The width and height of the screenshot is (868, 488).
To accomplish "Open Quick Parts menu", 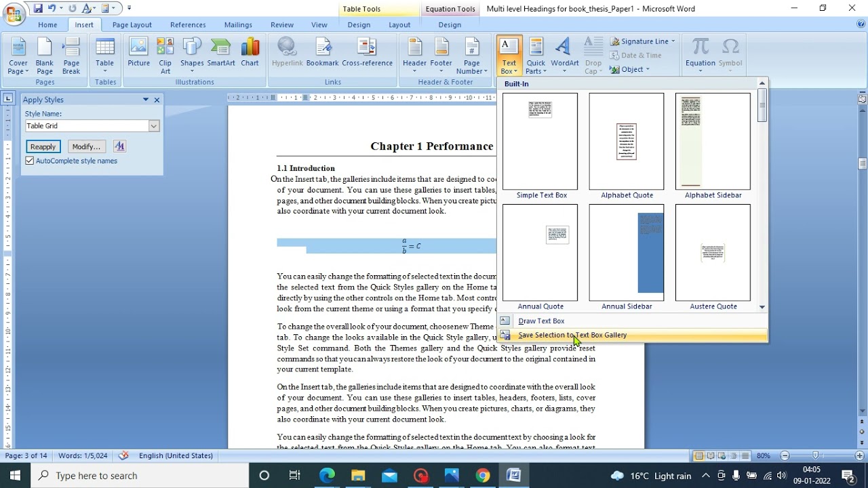I will [536, 56].
